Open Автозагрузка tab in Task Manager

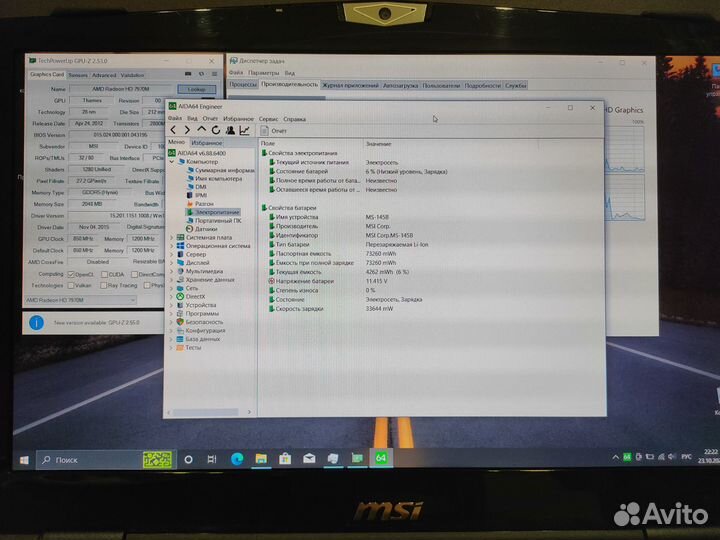pyautogui.click(x=400, y=85)
